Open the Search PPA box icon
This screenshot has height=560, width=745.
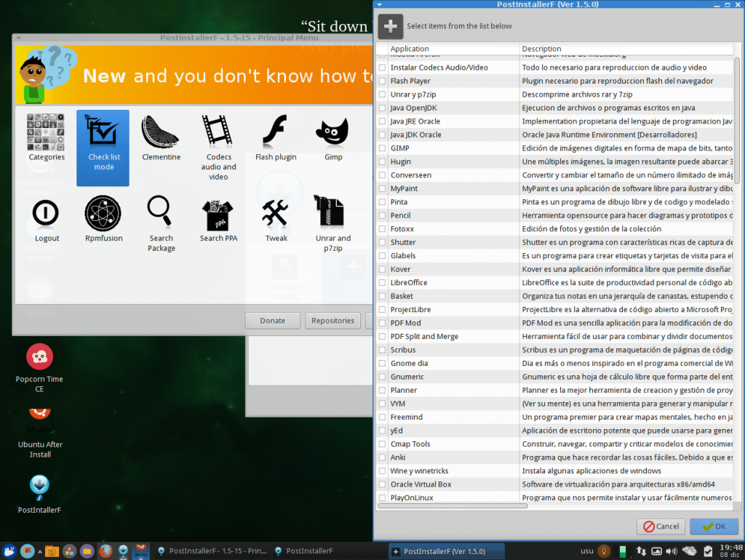(x=218, y=220)
